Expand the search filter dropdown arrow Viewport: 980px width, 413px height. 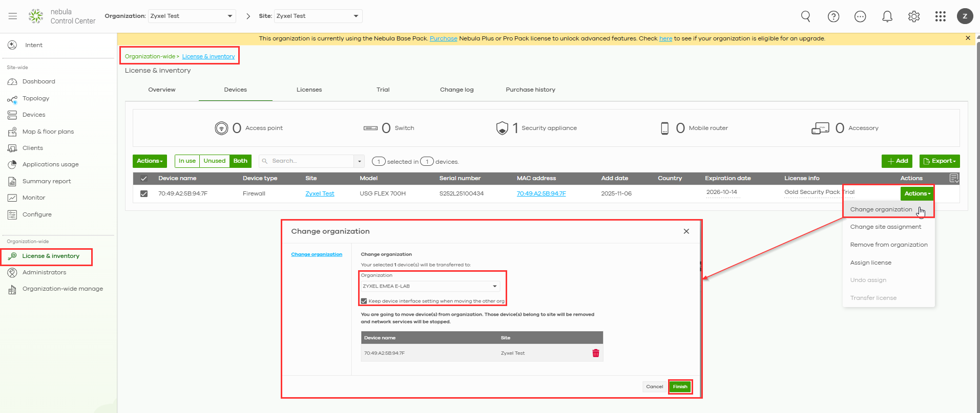point(360,161)
